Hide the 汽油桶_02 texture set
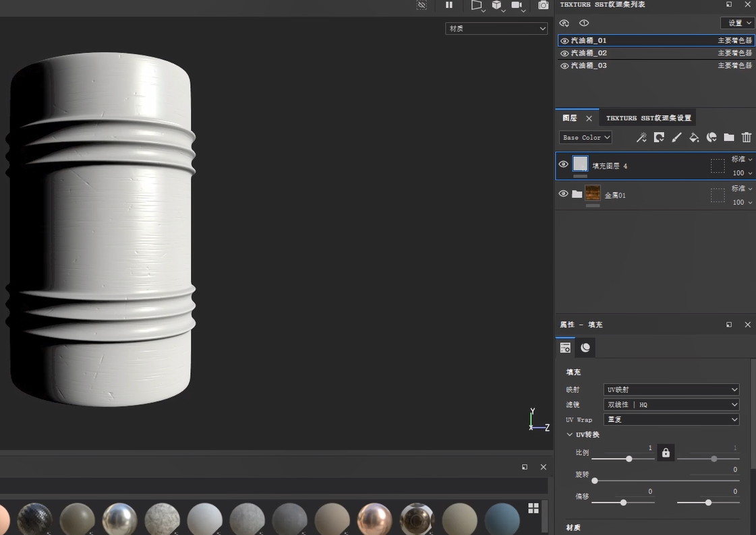 pyautogui.click(x=564, y=53)
